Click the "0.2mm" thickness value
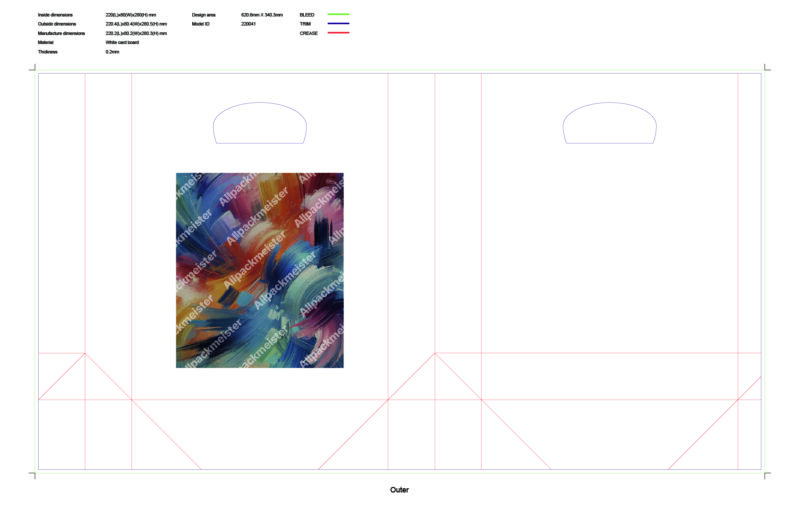The image size is (800, 508). [x=112, y=52]
